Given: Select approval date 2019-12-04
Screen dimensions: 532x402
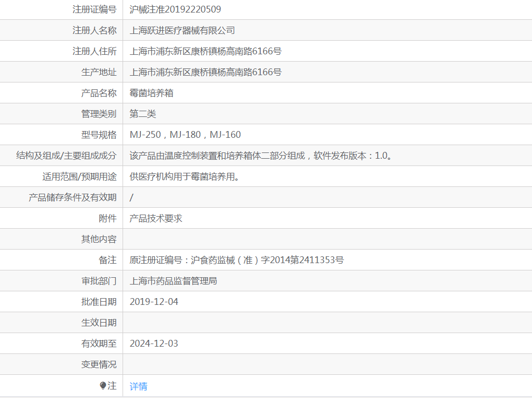Looking at the screenshot, I should point(154,302).
